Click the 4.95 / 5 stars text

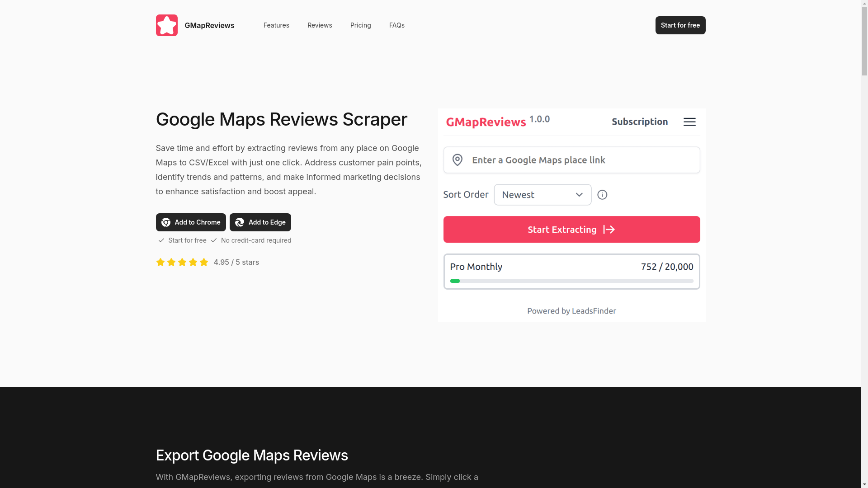pos(236,263)
